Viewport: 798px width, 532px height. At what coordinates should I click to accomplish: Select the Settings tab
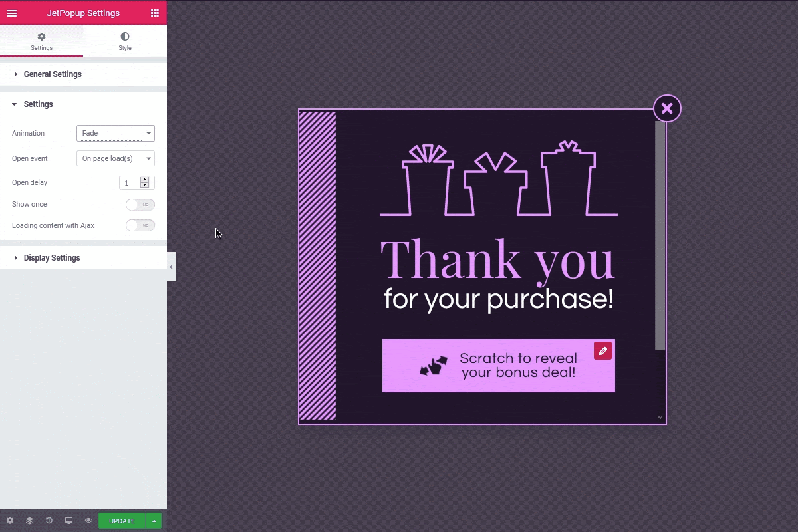[x=41, y=41]
